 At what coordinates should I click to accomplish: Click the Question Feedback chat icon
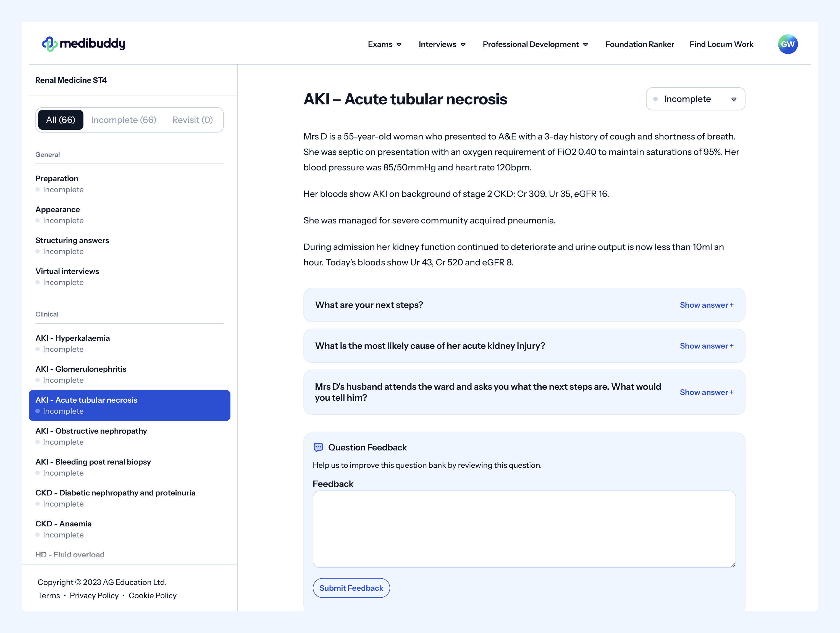click(318, 447)
